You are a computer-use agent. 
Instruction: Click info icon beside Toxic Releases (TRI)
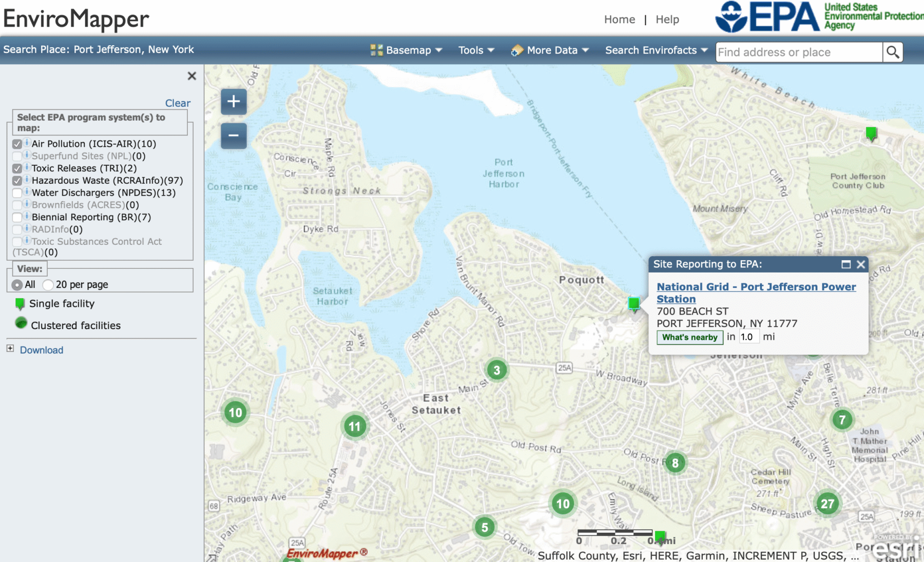(27, 167)
